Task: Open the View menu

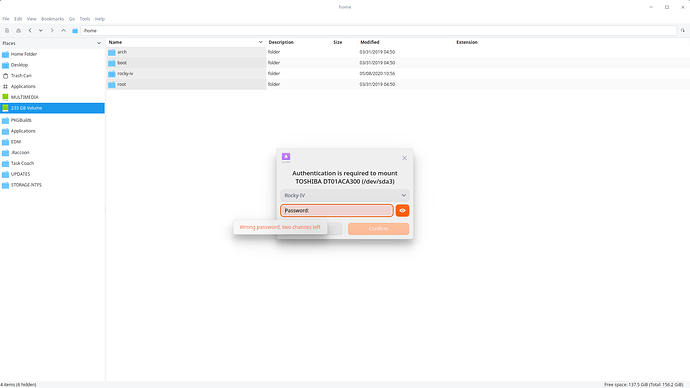Action: point(32,19)
